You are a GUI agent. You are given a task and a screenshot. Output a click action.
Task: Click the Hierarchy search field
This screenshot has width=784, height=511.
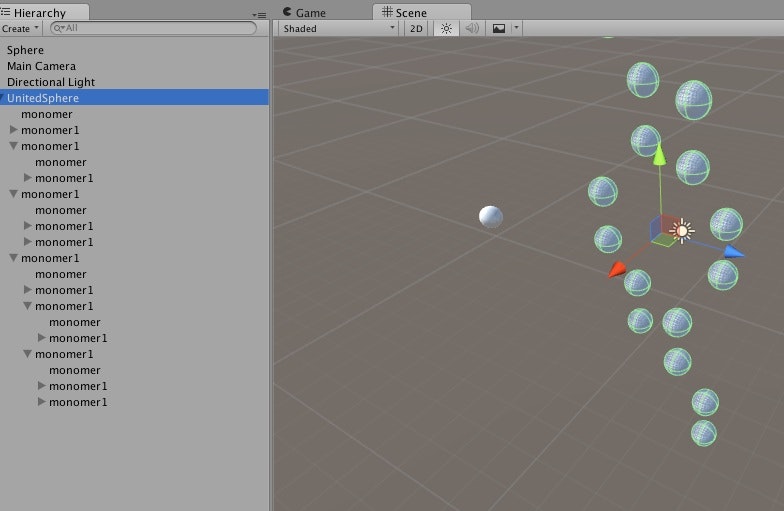153,28
